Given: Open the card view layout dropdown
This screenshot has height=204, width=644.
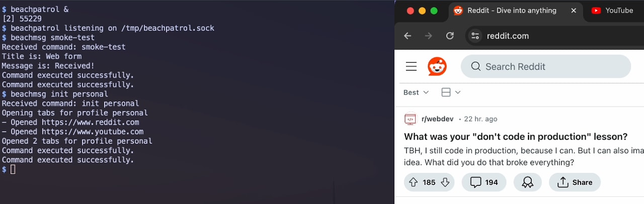Looking at the screenshot, I should coord(451,92).
